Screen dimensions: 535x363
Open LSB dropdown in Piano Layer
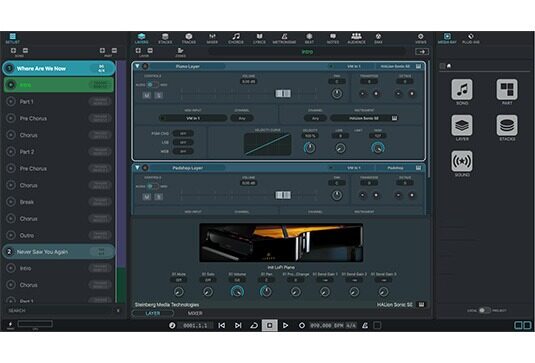[x=183, y=142]
